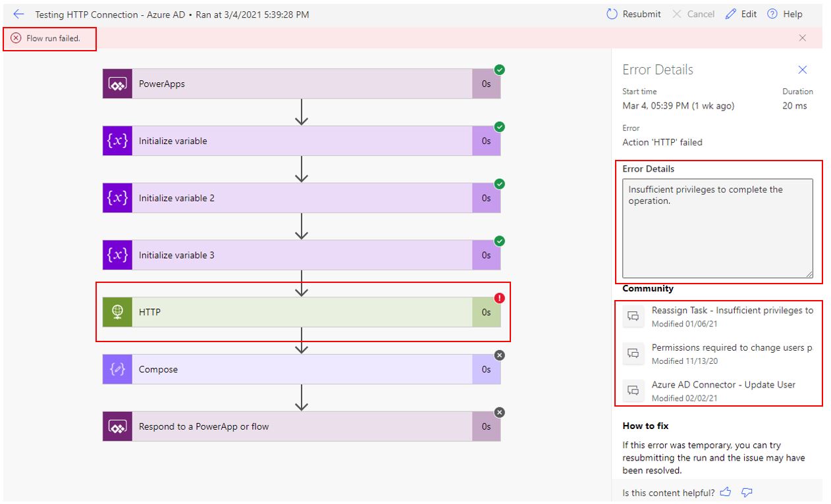Dismiss the Flow run failed notification
Screen dimensions: 831x504
[803, 38]
